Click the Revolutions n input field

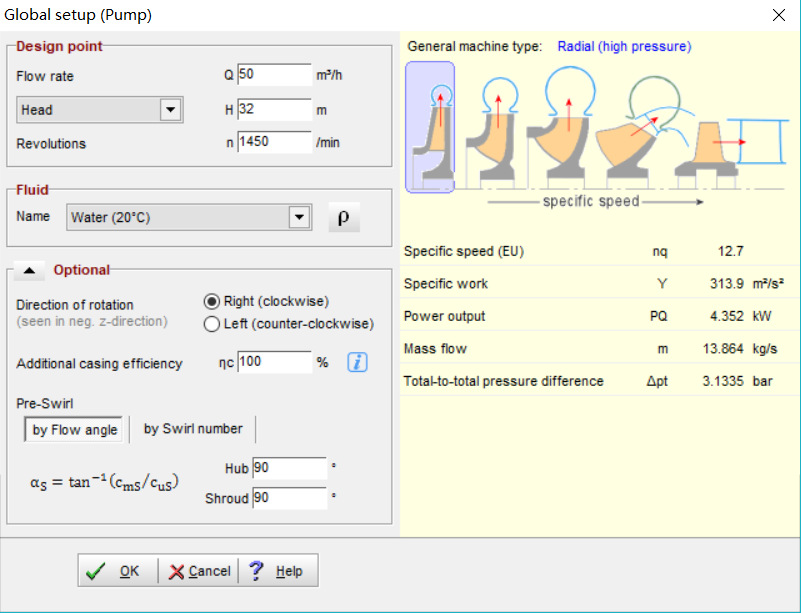pyautogui.click(x=274, y=143)
